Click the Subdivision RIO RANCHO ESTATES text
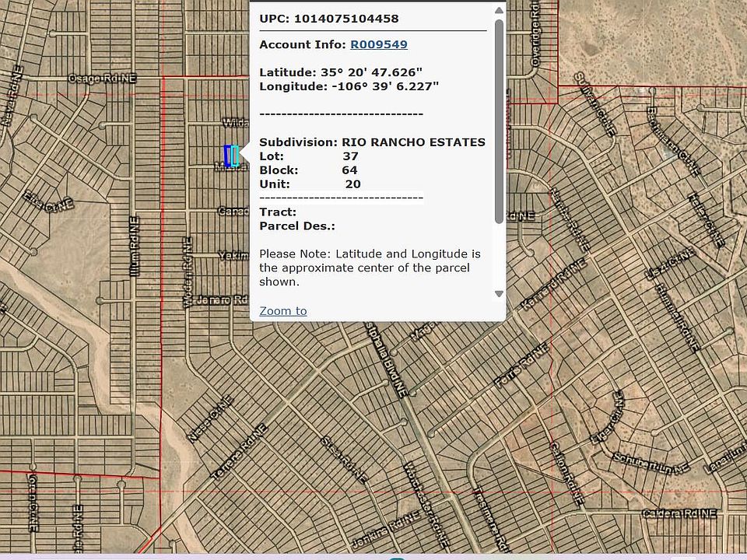 coord(372,142)
